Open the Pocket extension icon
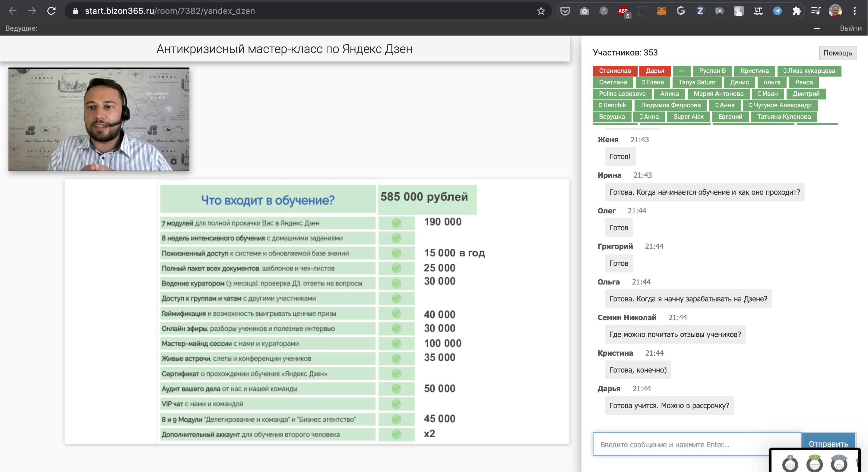The image size is (868, 472). coord(565,11)
